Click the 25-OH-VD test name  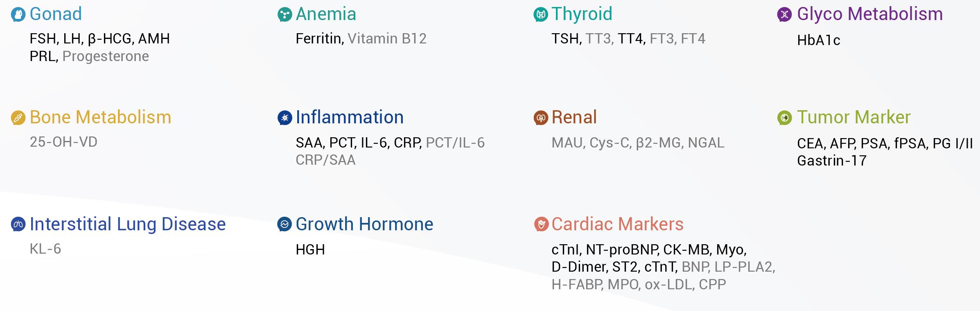tap(63, 142)
